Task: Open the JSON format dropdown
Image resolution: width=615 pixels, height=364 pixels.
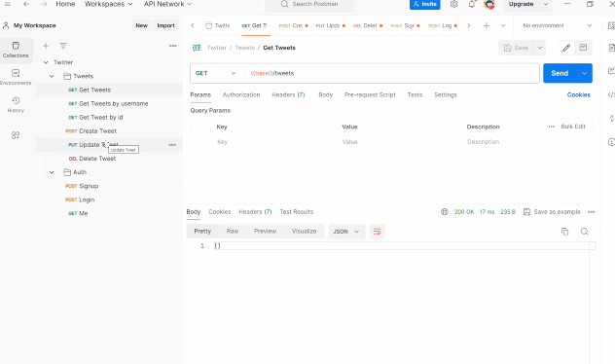Action: (346, 232)
